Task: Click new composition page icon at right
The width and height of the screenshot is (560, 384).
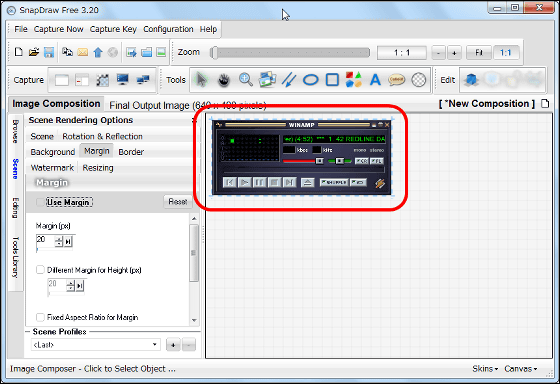Action: coord(545,104)
